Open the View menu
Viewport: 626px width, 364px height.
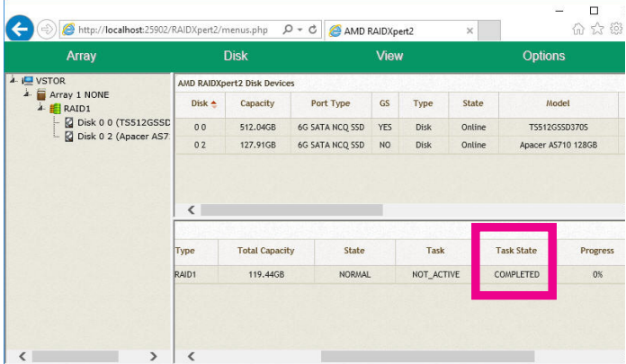pyautogui.click(x=389, y=56)
